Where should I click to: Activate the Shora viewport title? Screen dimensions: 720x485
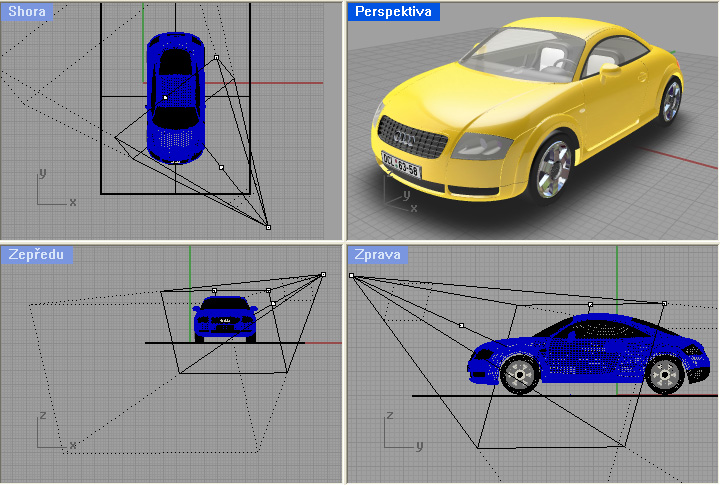28,13
